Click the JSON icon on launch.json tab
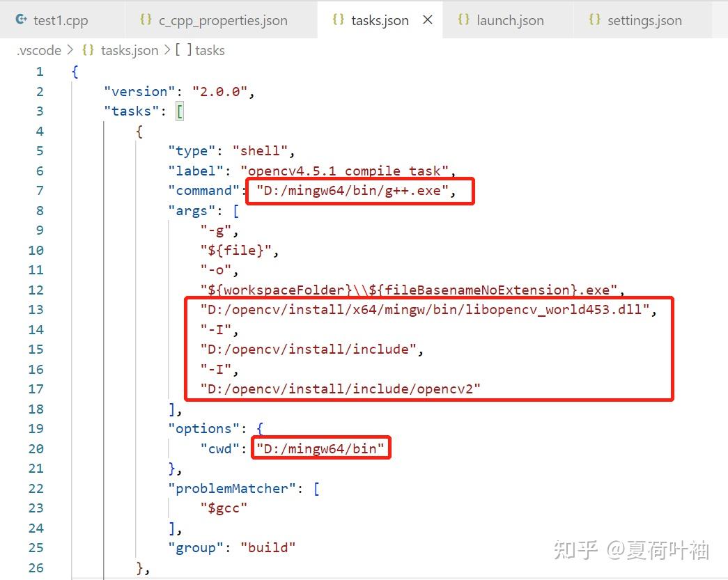The width and height of the screenshot is (728, 580). [x=464, y=20]
